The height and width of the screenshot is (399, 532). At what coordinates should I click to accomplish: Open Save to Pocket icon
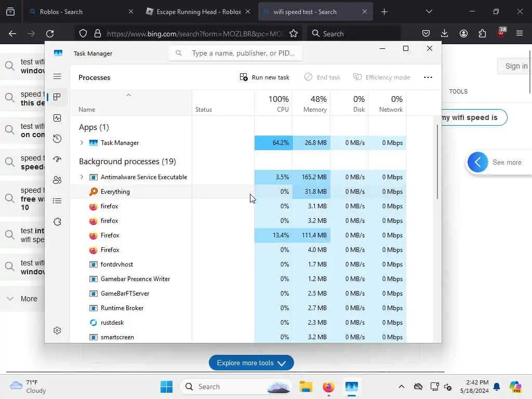click(426, 34)
